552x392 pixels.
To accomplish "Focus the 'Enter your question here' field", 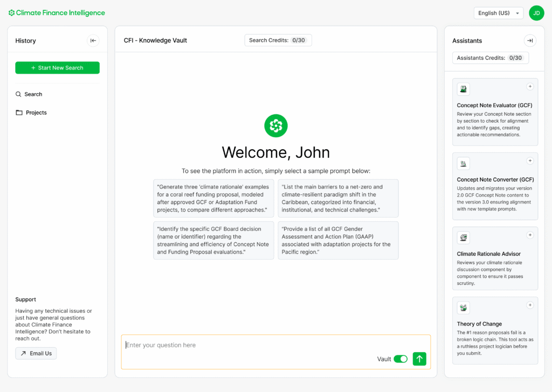I will 248,345.
